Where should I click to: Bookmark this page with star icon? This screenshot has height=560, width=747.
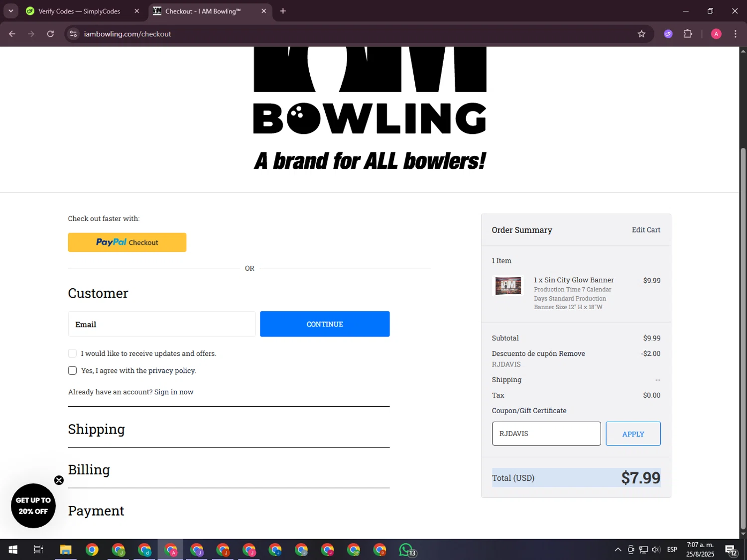641,34
